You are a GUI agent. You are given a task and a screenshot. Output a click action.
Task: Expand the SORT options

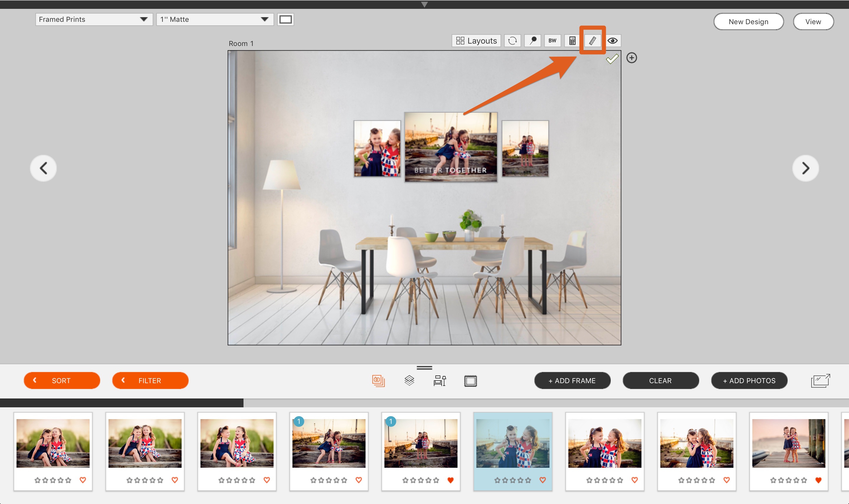(x=62, y=381)
